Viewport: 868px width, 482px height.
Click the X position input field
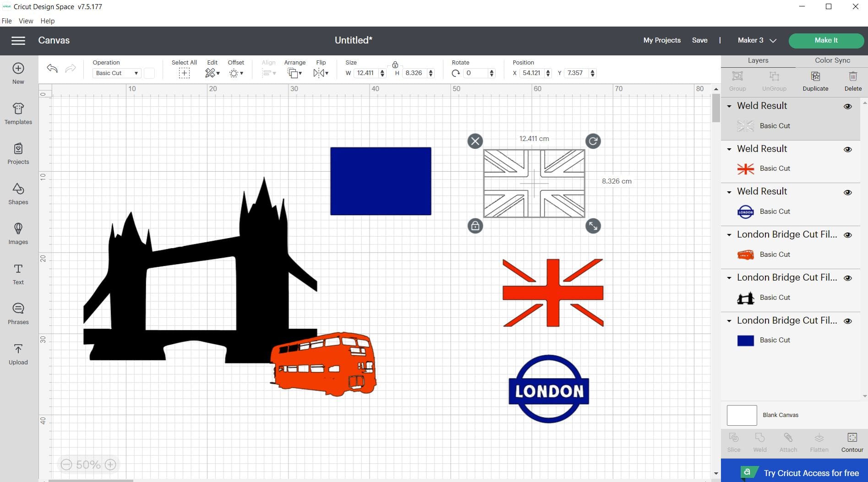click(x=531, y=73)
